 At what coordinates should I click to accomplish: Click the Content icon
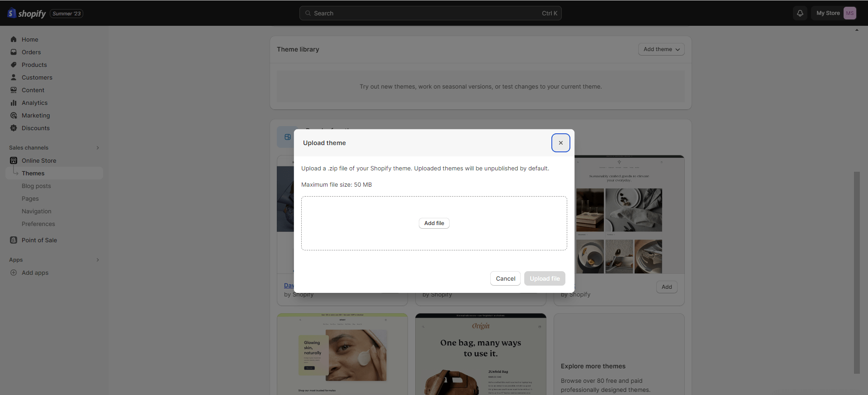pyautogui.click(x=14, y=90)
